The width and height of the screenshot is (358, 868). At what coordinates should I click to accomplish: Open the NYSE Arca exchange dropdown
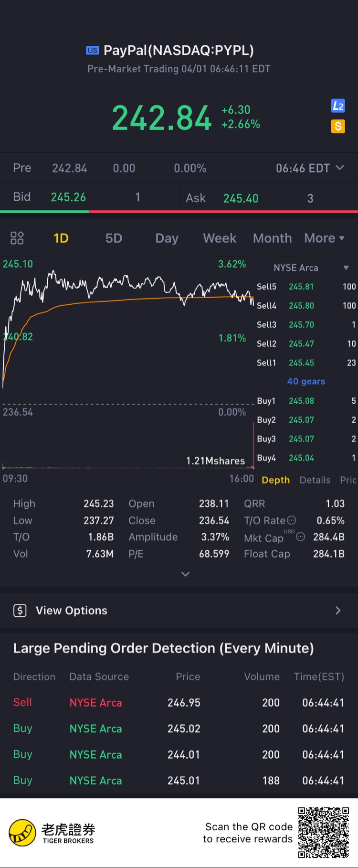pyautogui.click(x=311, y=268)
